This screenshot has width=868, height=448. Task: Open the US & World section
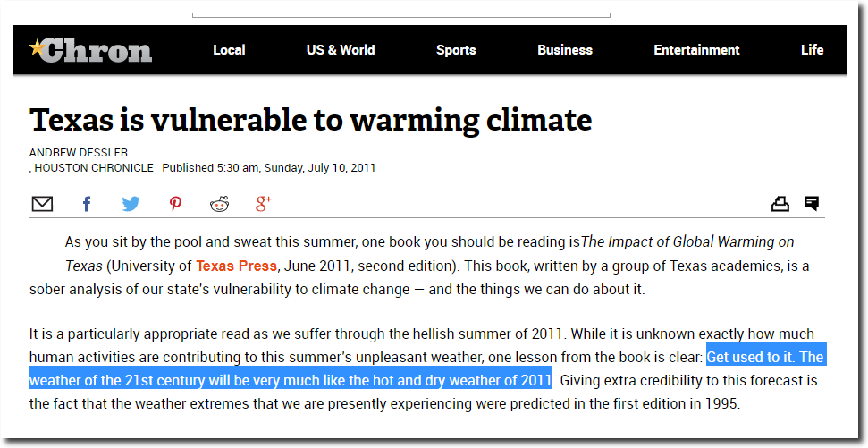click(x=341, y=50)
